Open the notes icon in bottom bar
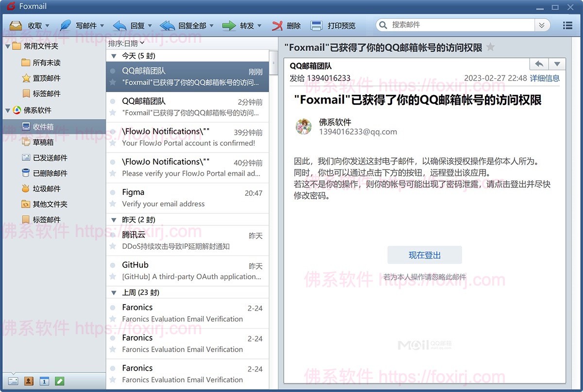Screen dimensions: 583x392 pos(59,381)
